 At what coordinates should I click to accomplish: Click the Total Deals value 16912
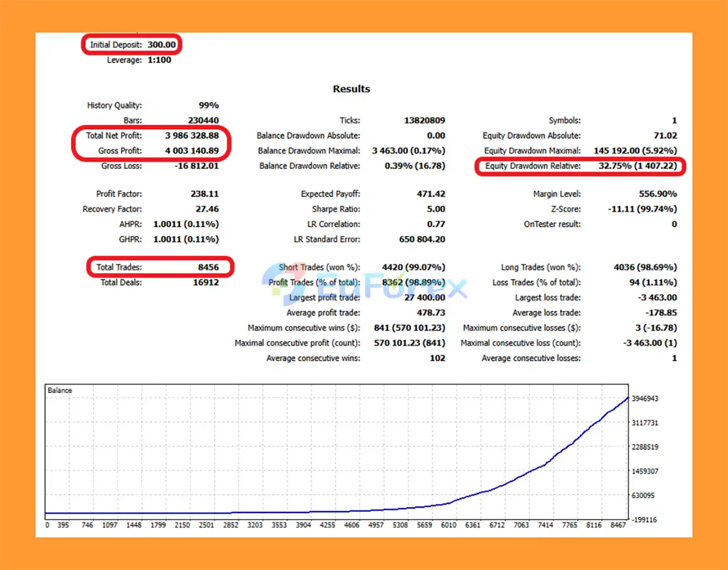[x=205, y=282]
